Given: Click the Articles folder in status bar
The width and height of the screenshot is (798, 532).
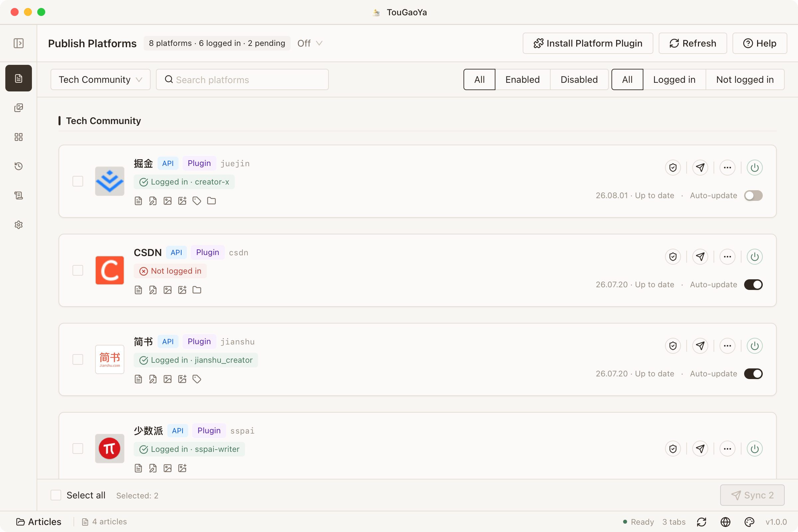Looking at the screenshot, I should (x=39, y=522).
